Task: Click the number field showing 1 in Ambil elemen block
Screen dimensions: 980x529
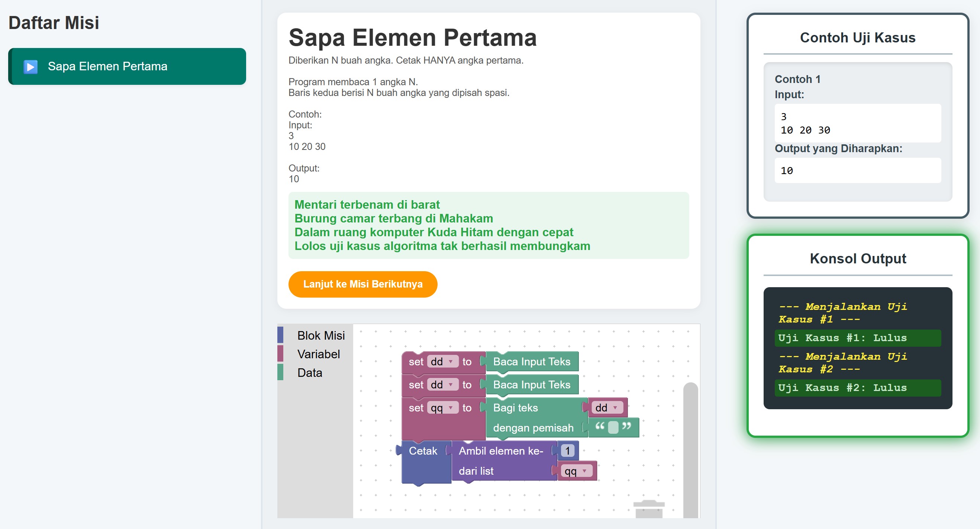Action: click(568, 451)
